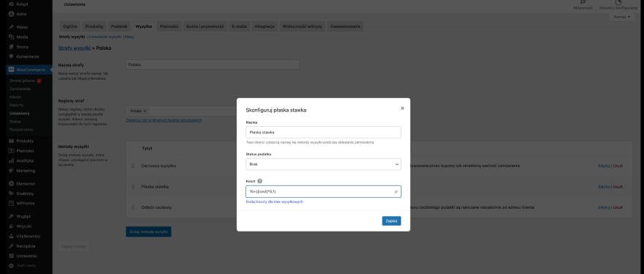Viewport: 644px width, 274px height.
Task: Click the Wtyczki plugin icon
Action: coord(12,226)
